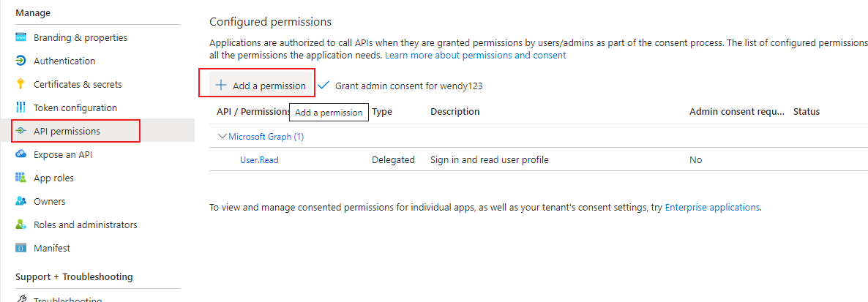Click the checkmark icon for Grant admin consent
This screenshot has height=302, width=868.
tap(323, 85)
